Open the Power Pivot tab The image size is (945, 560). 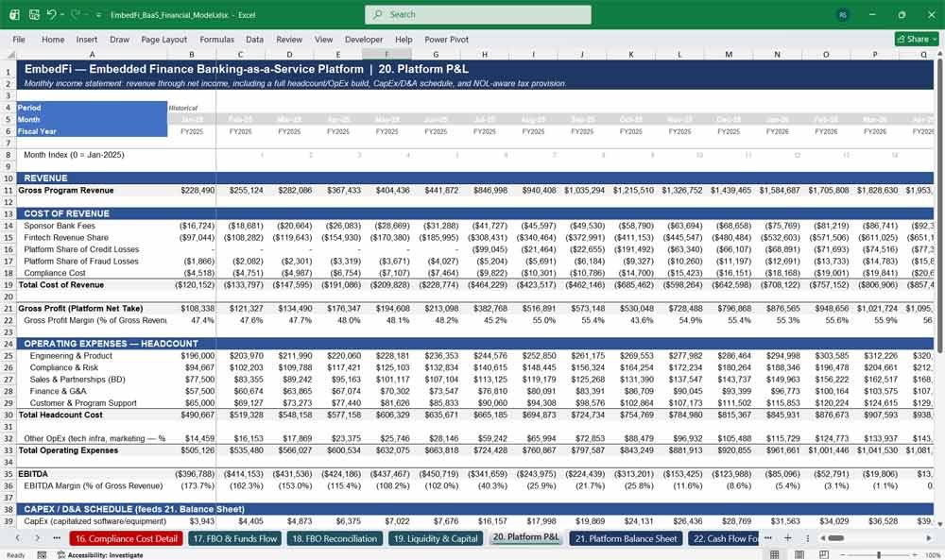click(447, 39)
